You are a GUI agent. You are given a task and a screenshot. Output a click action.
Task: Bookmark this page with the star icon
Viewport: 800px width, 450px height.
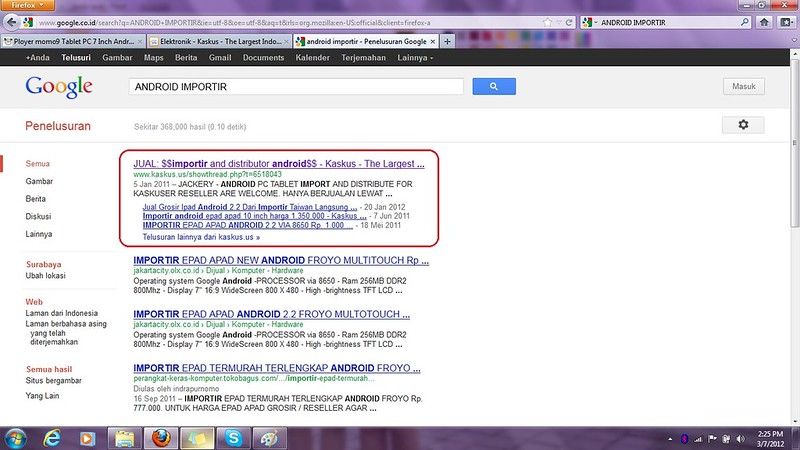[x=547, y=22]
